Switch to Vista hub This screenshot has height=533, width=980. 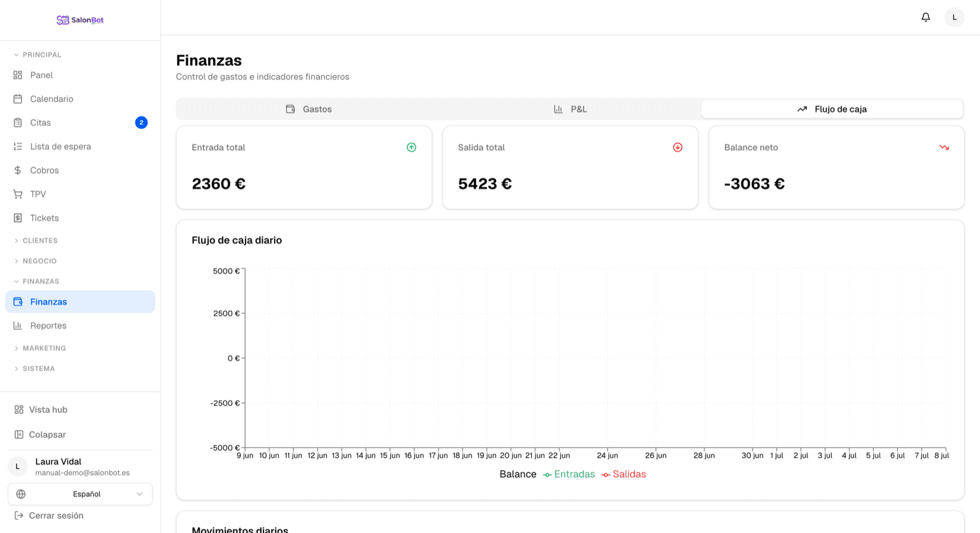[80, 410]
